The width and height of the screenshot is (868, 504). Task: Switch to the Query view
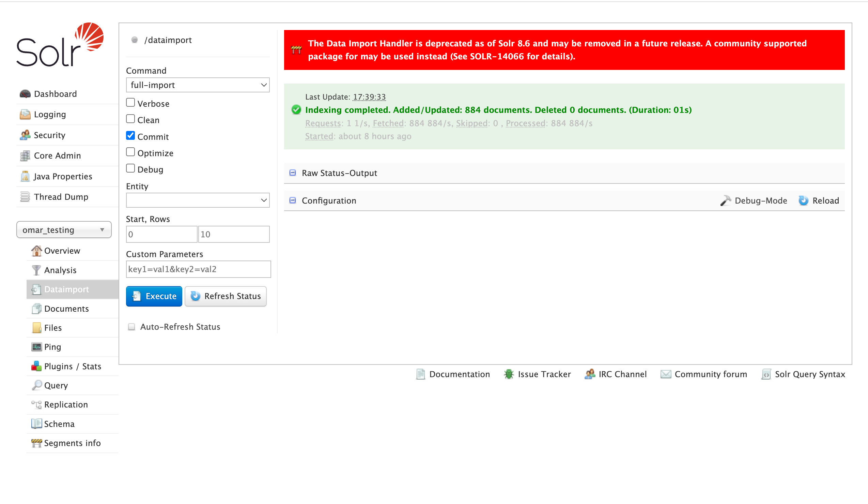(57, 385)
